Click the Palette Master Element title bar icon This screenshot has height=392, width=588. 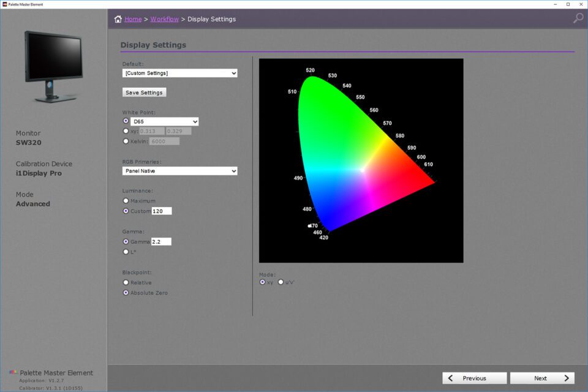4,4
